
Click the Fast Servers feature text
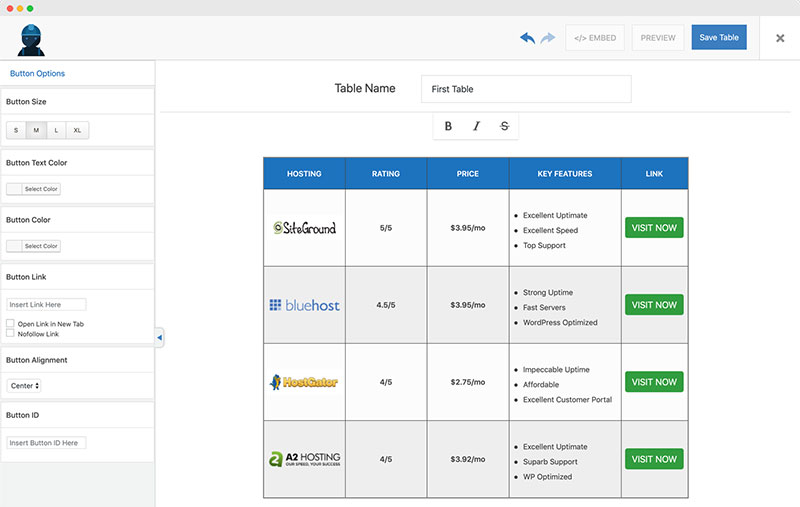click(x=544, y=307)
